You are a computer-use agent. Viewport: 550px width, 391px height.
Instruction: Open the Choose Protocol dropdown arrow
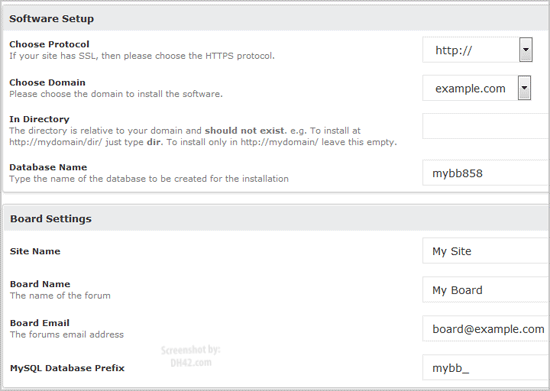(525, 50)
